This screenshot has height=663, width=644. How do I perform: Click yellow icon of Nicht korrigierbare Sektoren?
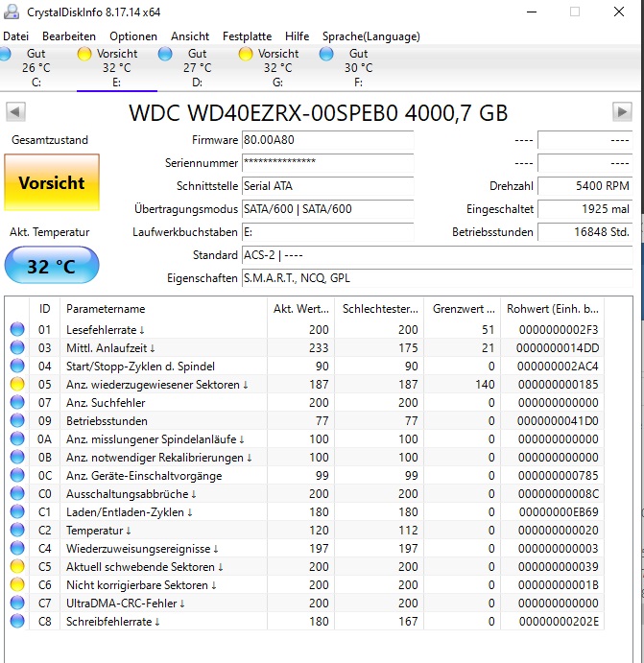click(x=17, y=584)
